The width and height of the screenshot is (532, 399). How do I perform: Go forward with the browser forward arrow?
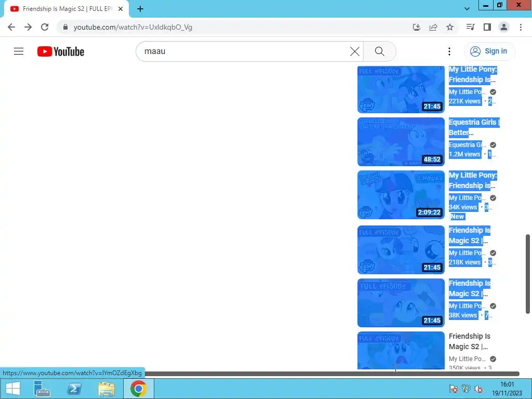pyautogui.click(x=28, y=27)
